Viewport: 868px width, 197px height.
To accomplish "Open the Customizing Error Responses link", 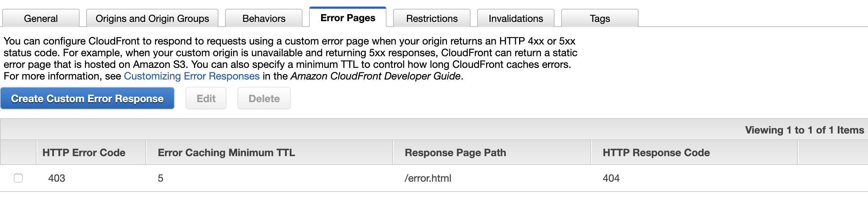I will pos(192,76).
